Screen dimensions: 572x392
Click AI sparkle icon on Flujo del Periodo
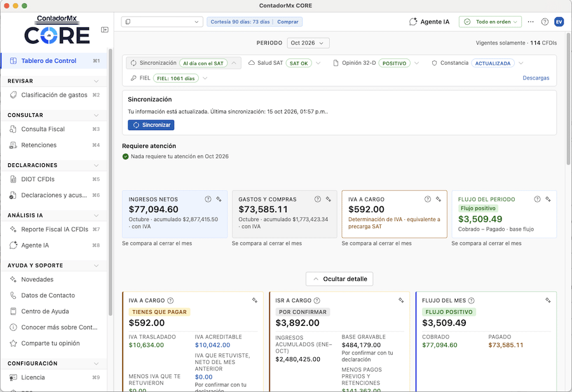(548, 199)
